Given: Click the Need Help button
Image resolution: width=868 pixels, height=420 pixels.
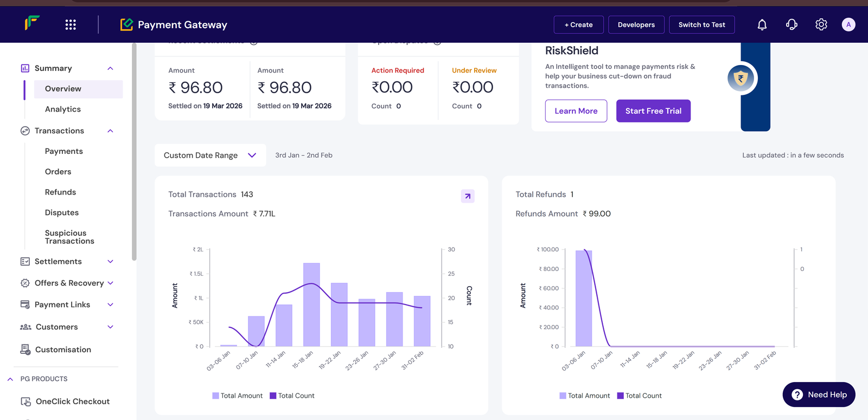Looking at the screenshot, I should pos(819,395).
